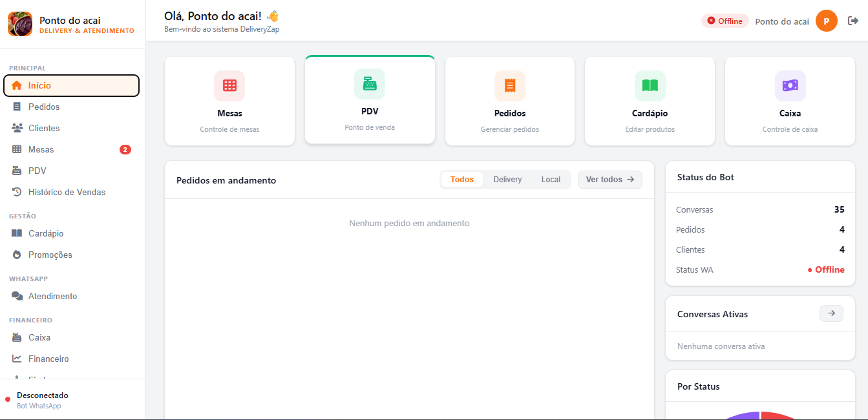Click the Pedidos row in Status do Bot
This screenshot has width=868, height=420.
(760, 229)
